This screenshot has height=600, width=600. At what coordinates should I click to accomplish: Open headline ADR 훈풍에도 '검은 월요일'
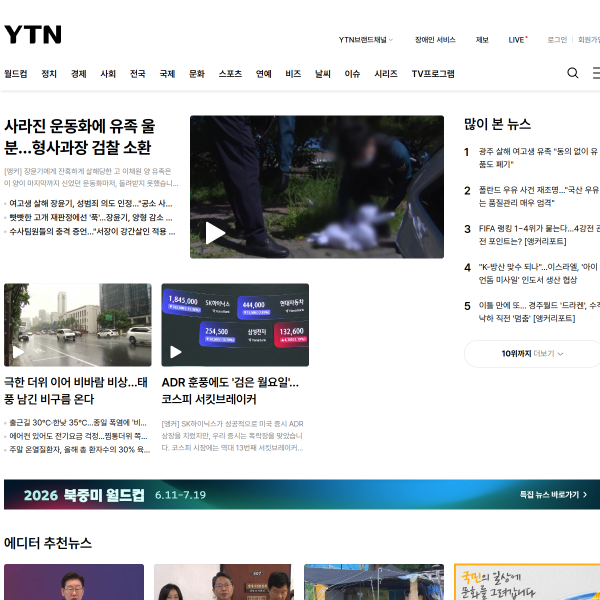click(230, 391)
